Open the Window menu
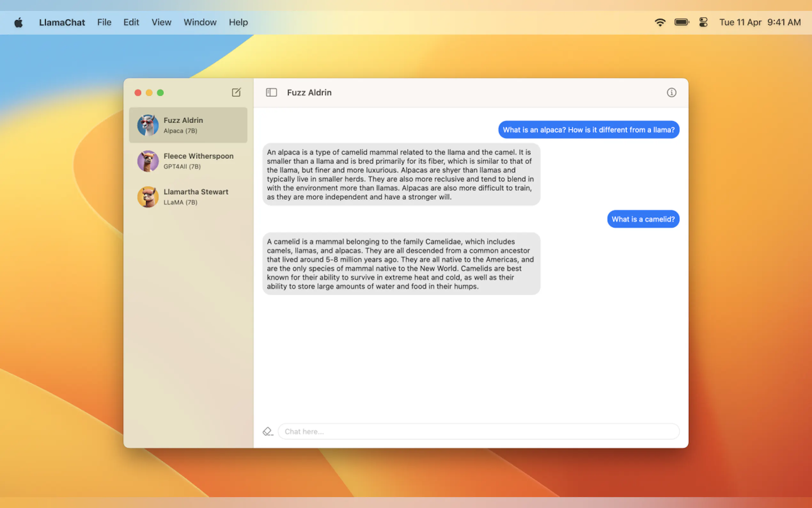 [x=200, y=22]
